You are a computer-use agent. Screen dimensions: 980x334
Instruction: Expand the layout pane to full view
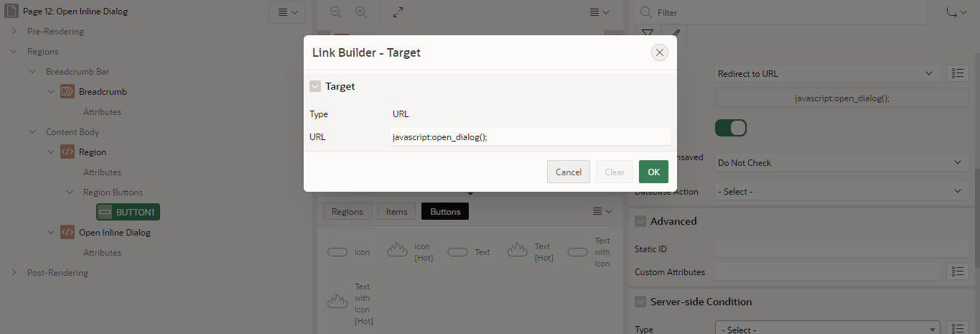pyautogui.click(x=398, y=12)
